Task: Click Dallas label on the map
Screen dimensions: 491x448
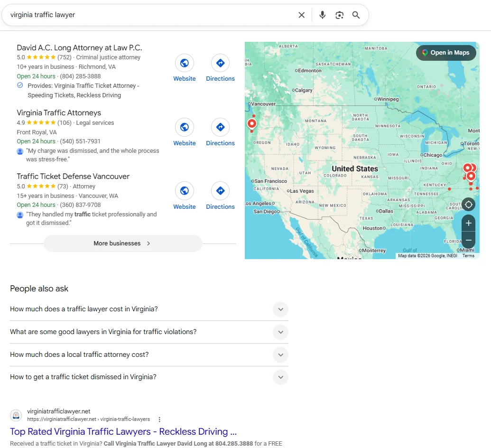Action: pyautogui.click(x=386, y=211)
